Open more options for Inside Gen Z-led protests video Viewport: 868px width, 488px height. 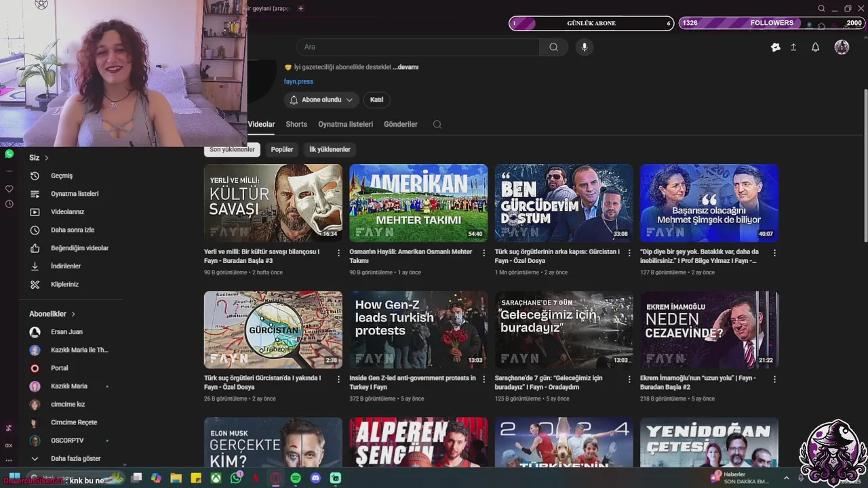point(484,380)
